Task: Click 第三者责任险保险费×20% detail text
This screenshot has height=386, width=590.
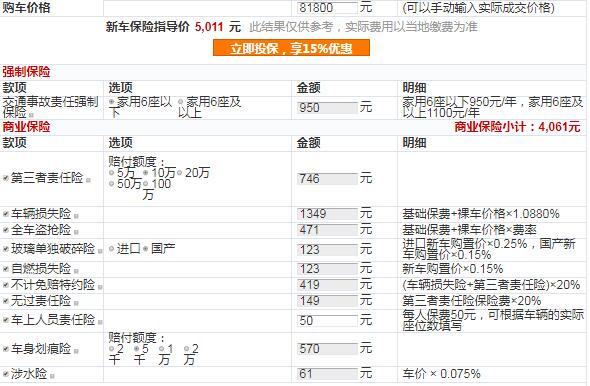Action: coord(471,301)
